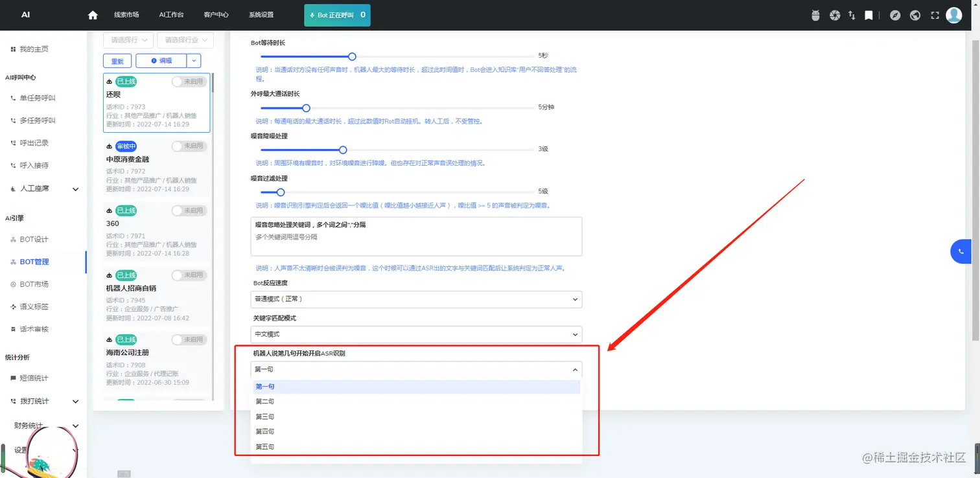
Task: Open the 请选择行 filter dropdown
Action: 128,40
